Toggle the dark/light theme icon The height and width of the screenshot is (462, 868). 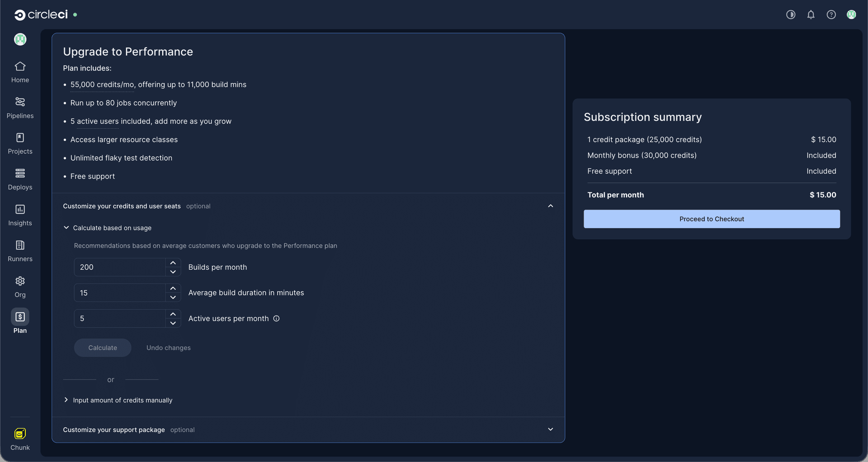[x=790, y=15]
